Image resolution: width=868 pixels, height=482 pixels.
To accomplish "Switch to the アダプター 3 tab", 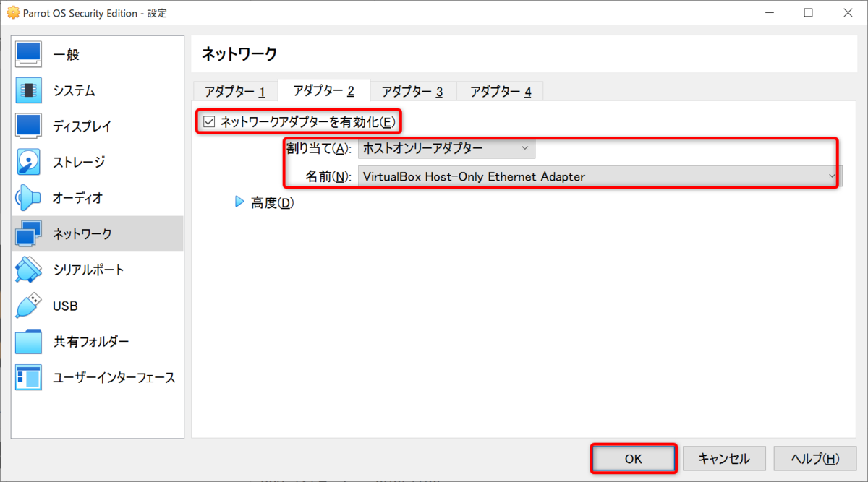I will (412, 91).
